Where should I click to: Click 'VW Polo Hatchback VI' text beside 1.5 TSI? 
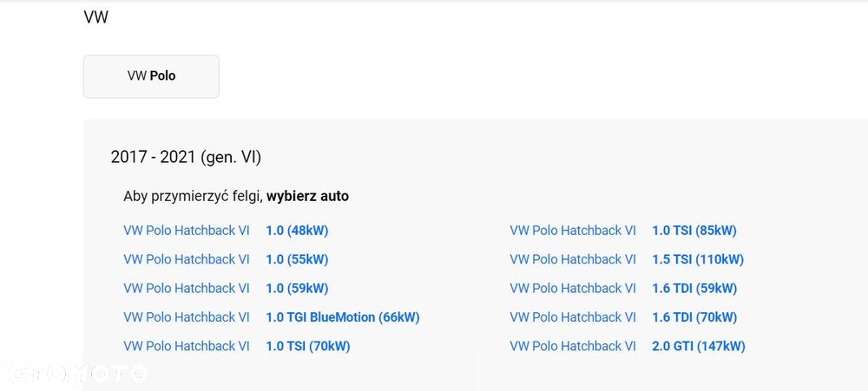click(x=573, y=259)
